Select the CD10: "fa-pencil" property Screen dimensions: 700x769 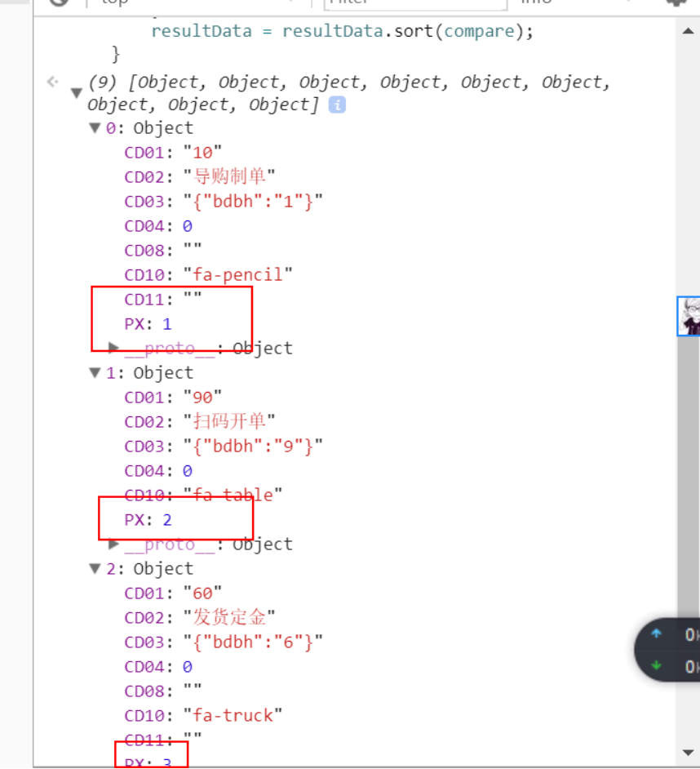coord(208,274)
